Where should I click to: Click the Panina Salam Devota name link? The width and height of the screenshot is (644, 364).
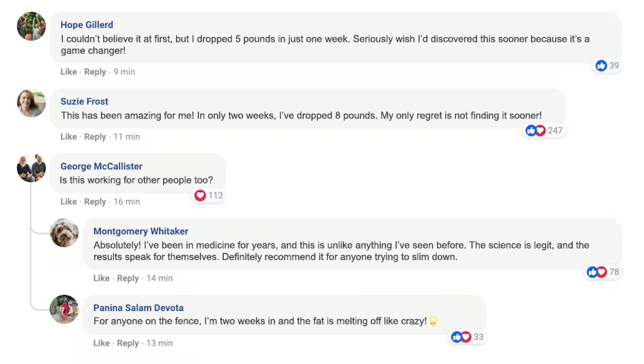coord(138,308)
